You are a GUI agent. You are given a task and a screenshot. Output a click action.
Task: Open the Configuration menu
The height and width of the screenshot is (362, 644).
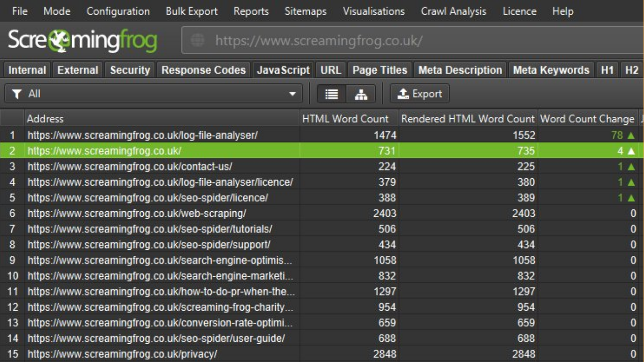[118, 11]
